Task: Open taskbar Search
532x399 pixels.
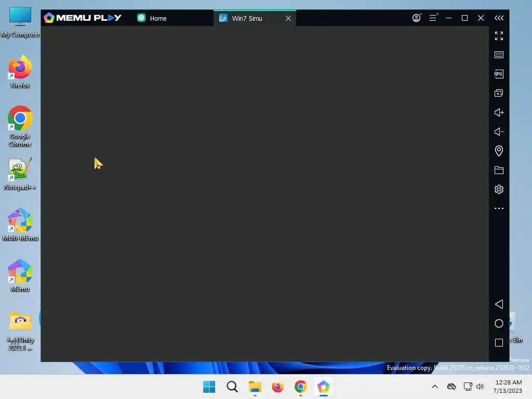Action: coord(232,387)
